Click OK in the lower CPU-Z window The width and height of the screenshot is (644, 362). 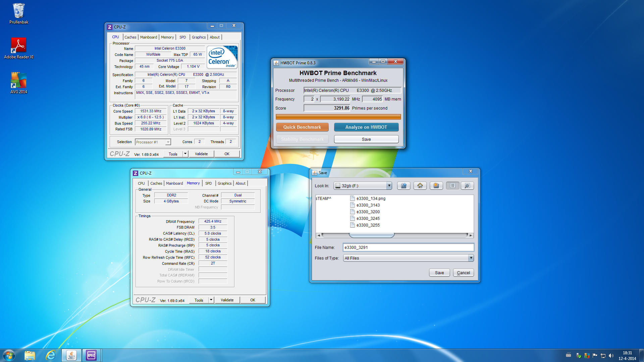(253, 300)
